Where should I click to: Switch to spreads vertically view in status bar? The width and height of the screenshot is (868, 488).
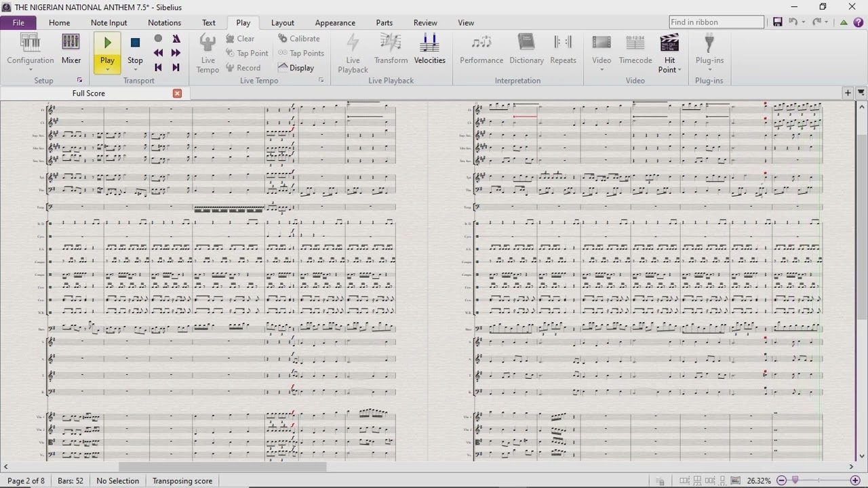pyautogui.click(x=696, y=481)
